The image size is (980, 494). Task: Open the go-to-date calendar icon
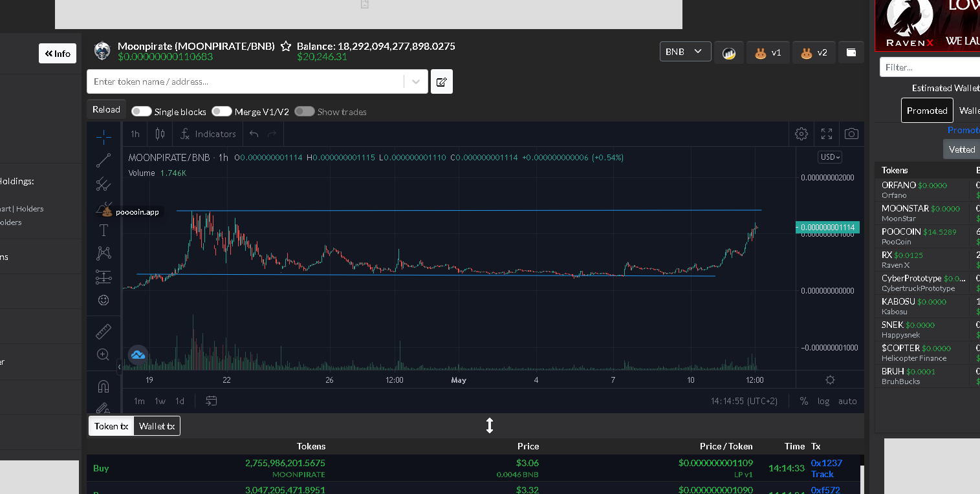click(212, 401)
